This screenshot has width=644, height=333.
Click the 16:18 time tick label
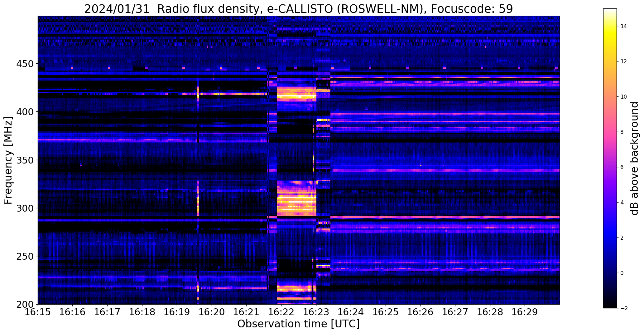[142, 312]
